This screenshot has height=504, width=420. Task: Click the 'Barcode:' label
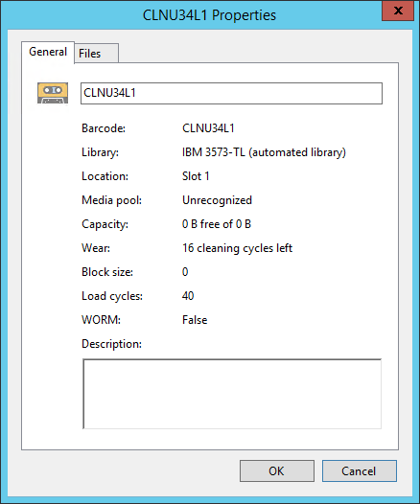104,128
